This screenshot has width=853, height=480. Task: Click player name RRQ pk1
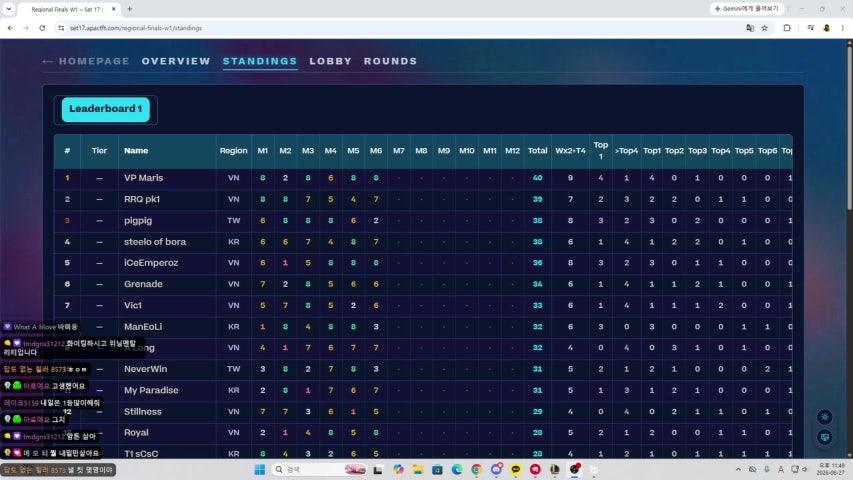142,199
